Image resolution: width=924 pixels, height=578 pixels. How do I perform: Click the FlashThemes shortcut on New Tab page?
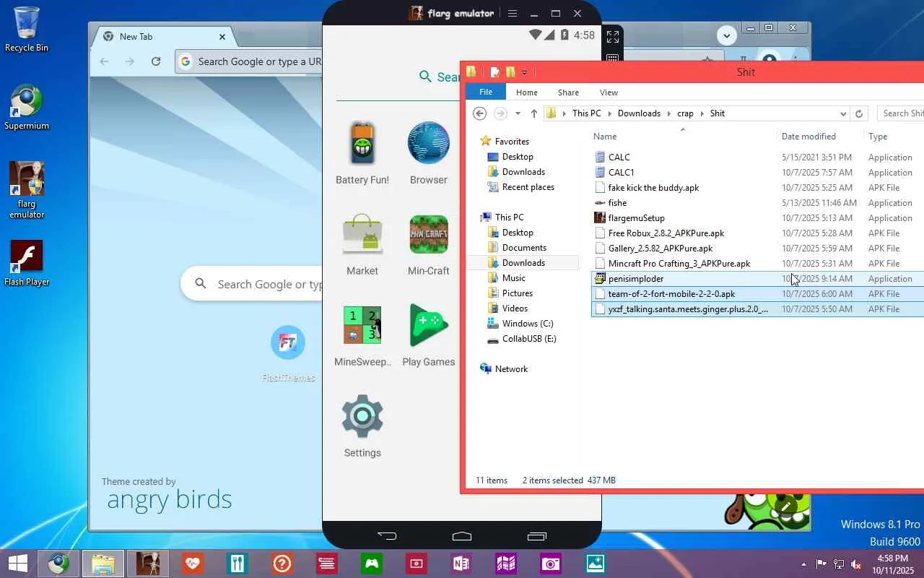[x=288, y=353]
